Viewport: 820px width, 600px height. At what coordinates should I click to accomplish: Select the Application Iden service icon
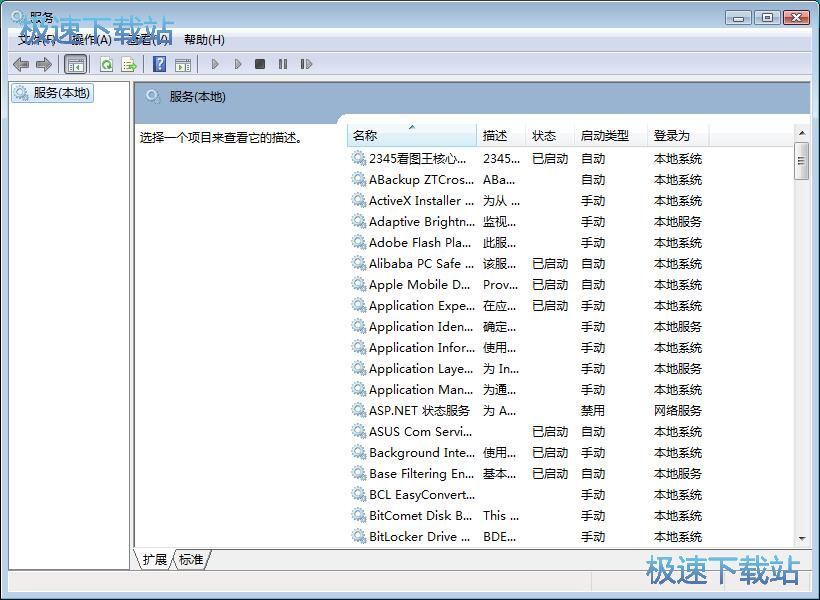click(x=358, y=326)
